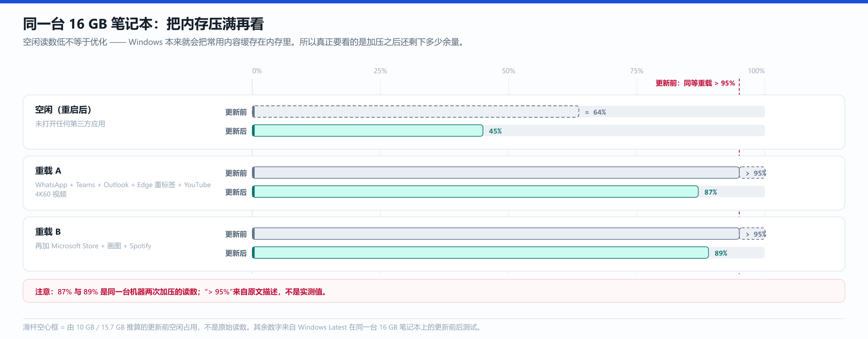Click the footnote starting '滑杆空心框 = 由 10 GB'
Image resolution: width=868 pixels, height=339 pixels.
pyautogui.click(x=252, y=327)
